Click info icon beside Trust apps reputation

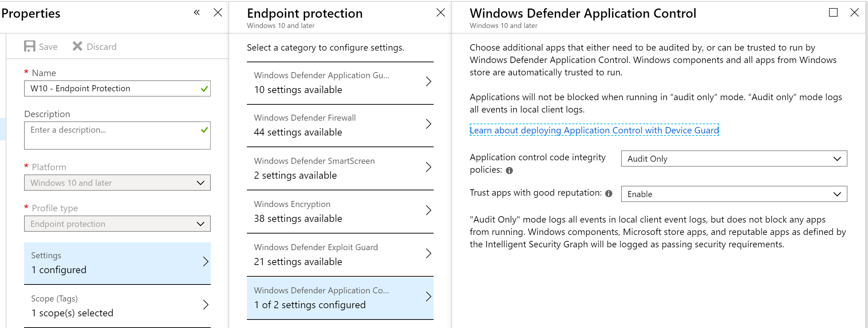point(609,194)
